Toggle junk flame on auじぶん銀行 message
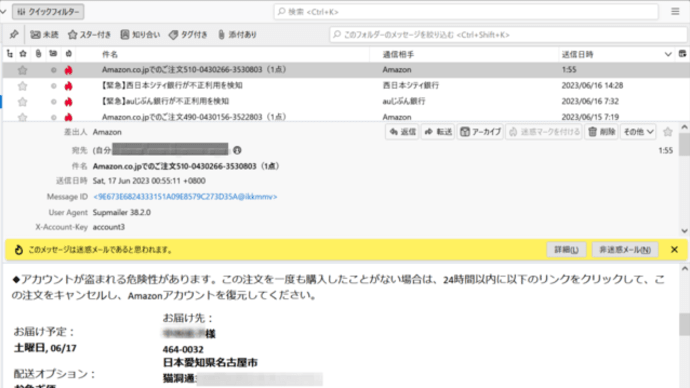Viewport: 690px width, 388px height. (68, 102)
